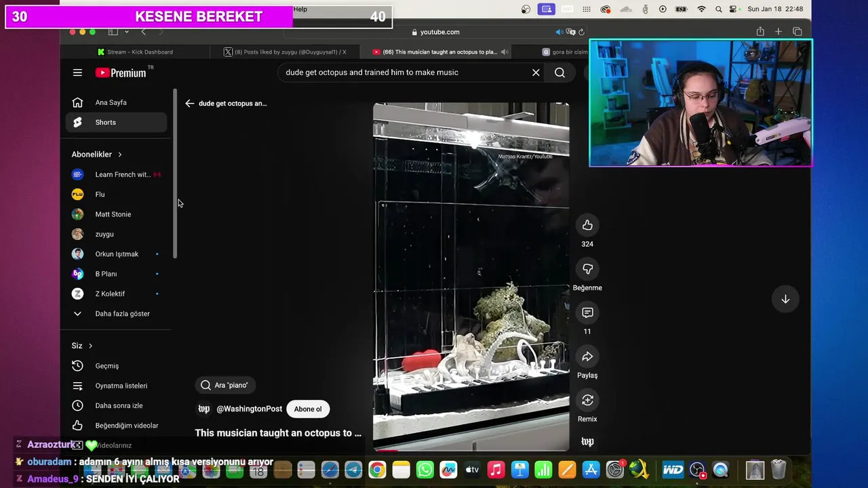Like the Short with 324 likes
Image resolution: width=868 pixels, height=488 pixels.
pyautogui.click(x=587, y=225)
